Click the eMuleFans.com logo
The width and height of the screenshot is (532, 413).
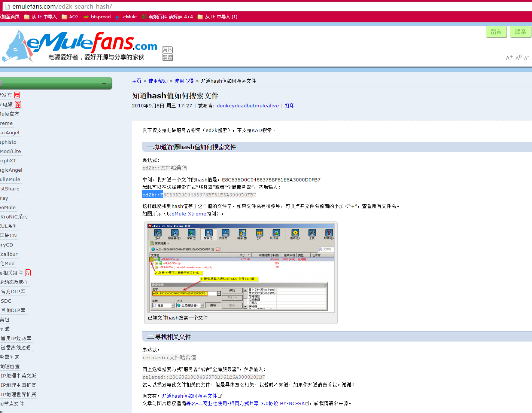[x=80, y=46]
